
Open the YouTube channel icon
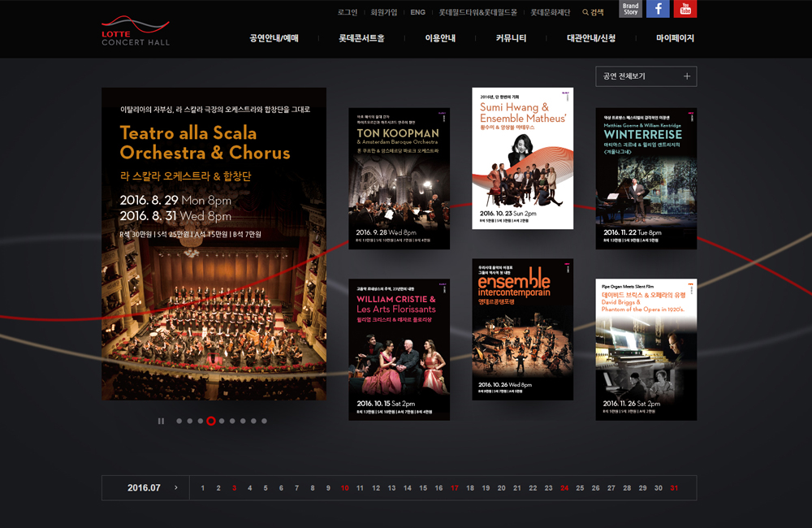pos(685,9)
